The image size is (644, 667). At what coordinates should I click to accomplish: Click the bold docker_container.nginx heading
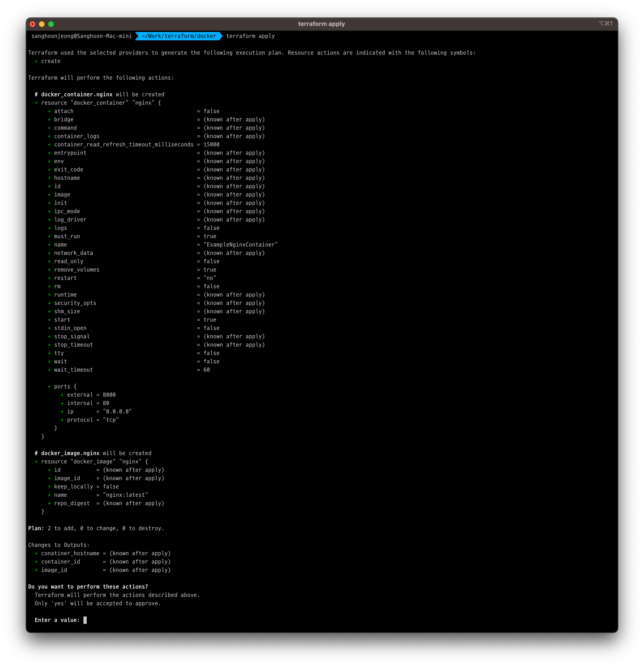tap(77, 95)
